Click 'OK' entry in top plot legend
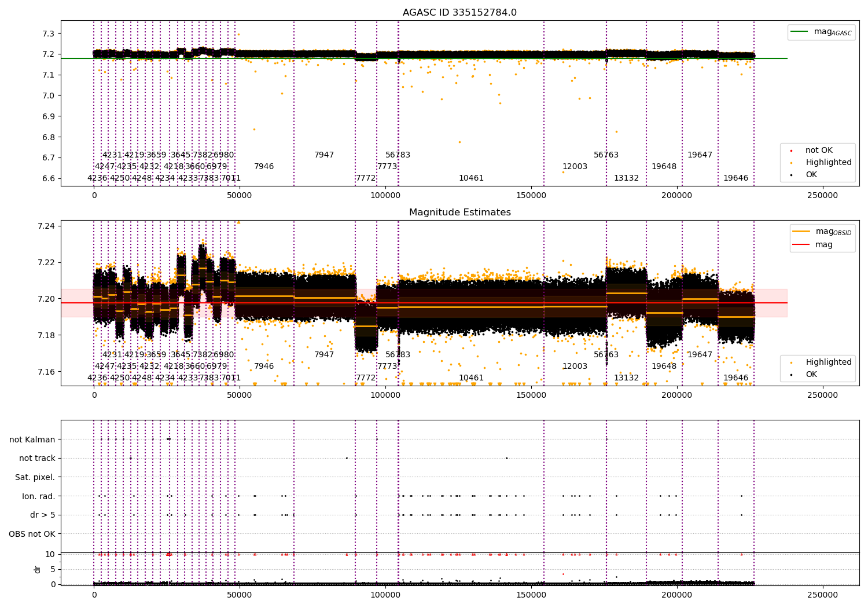 (x=811, y=175)
